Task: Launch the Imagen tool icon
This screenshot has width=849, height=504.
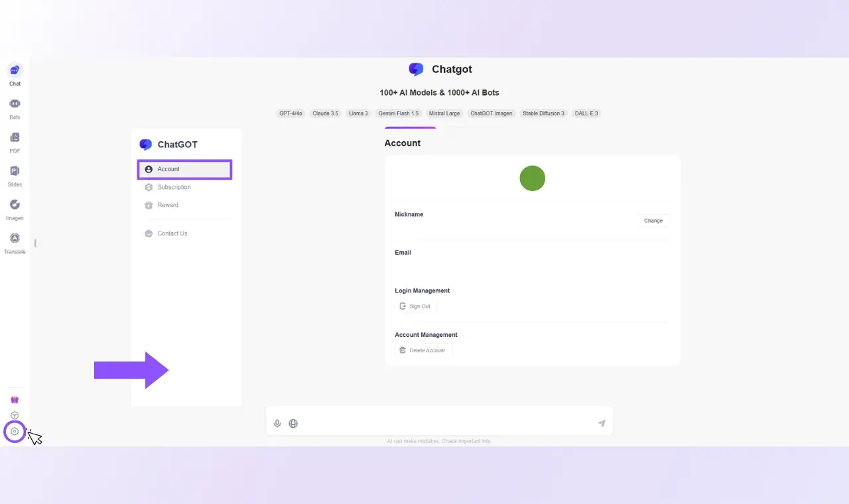Action: point(15,205)
